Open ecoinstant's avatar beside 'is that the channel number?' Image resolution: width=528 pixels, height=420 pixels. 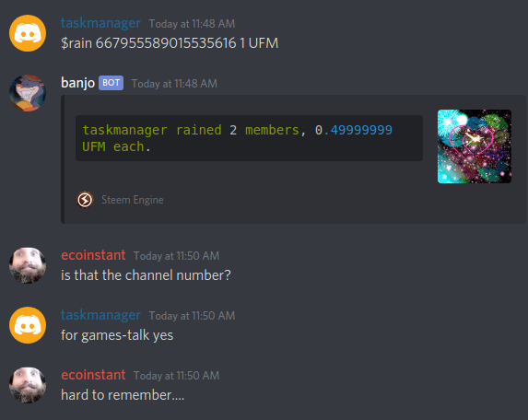(28, 265)
